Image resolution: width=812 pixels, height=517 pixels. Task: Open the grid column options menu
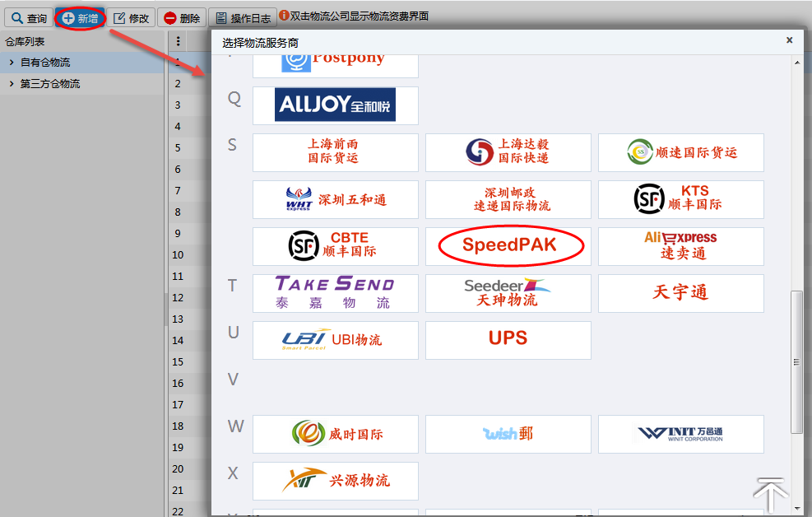click(x=179, y=41)
